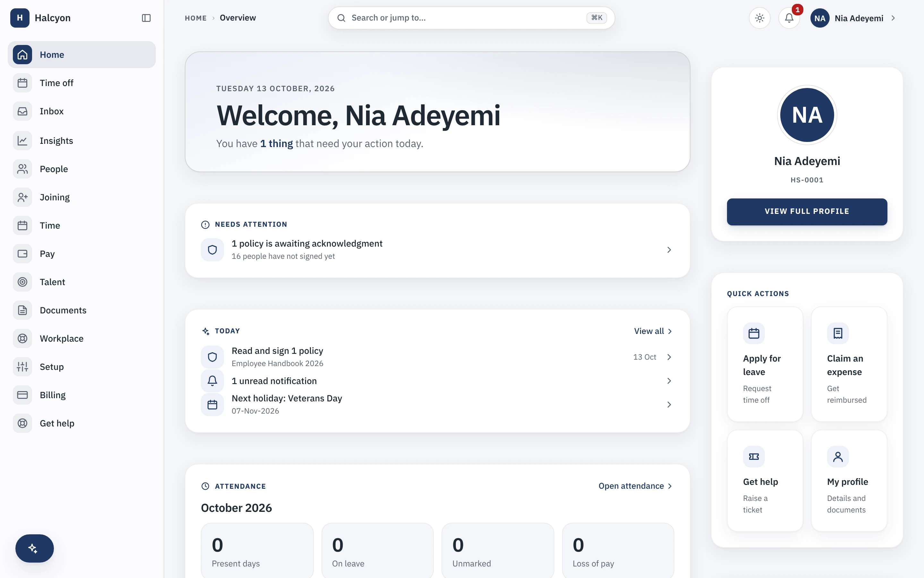Image resolution: width=924 pixels, height=578 pixels.
Task: Click the Open attendance link
Action: 635,486
